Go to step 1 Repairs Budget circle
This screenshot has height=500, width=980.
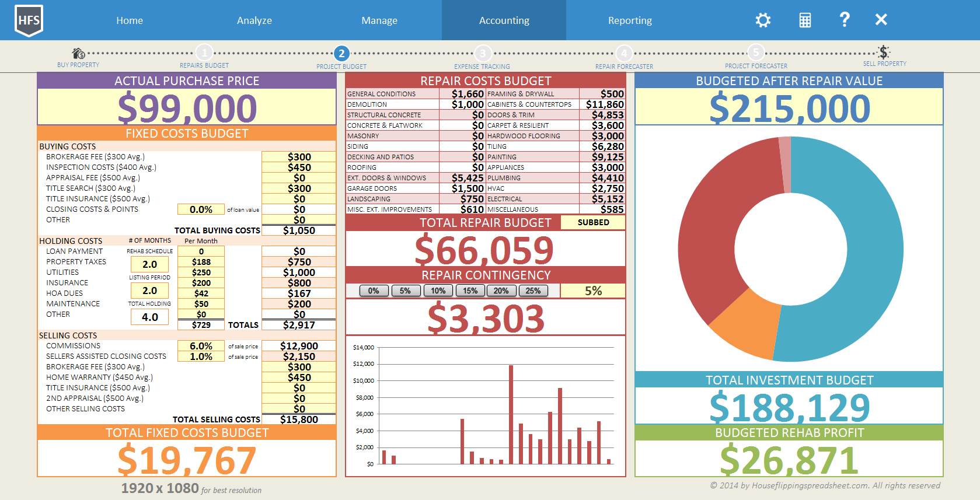coord(204,53)
